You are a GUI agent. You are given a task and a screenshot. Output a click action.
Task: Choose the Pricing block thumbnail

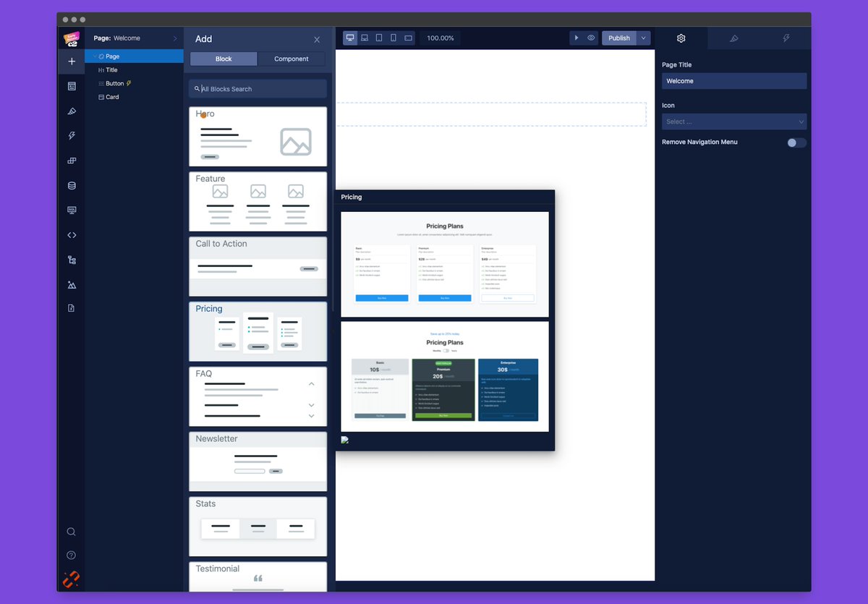pyautogui.click(x=258, y=332)
